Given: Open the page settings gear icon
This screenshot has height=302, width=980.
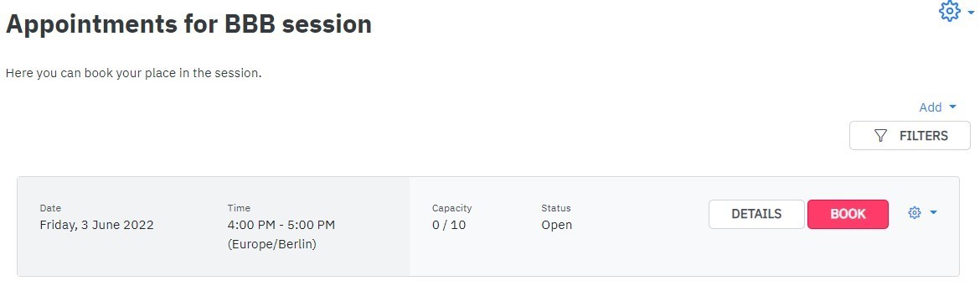Looking at the screenshot, I should pyautogui.click(x=949, y=11).
